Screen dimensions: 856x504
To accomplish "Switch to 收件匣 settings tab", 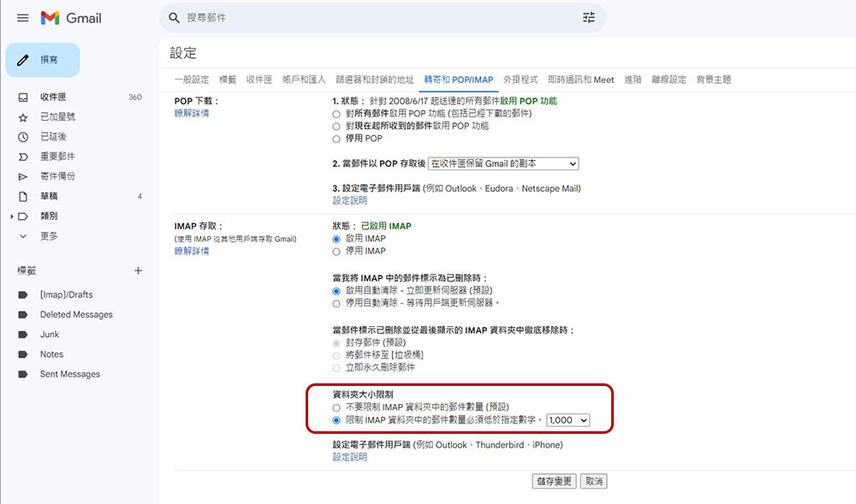I will pyautogui.click(x=259, y=80).
